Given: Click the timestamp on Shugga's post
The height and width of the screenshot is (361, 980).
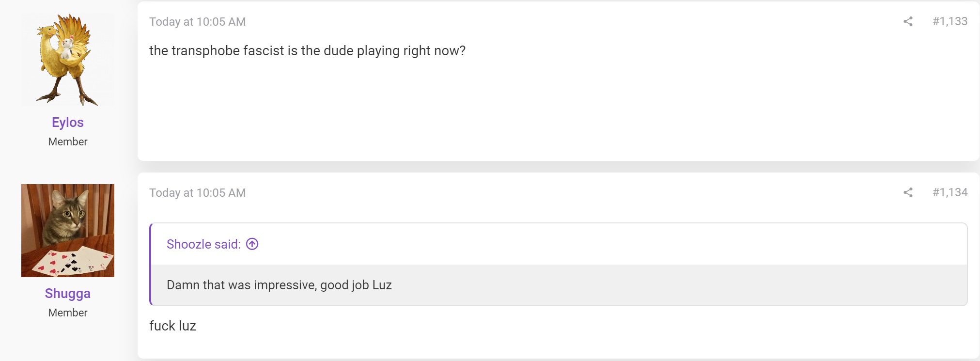Looking at the screenshot, I should [197, 193].
